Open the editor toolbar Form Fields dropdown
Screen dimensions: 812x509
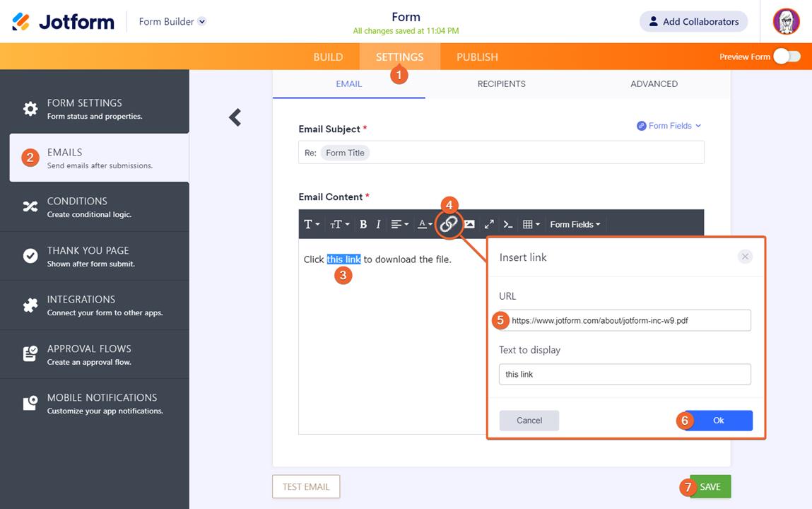(x=575, y=224)
